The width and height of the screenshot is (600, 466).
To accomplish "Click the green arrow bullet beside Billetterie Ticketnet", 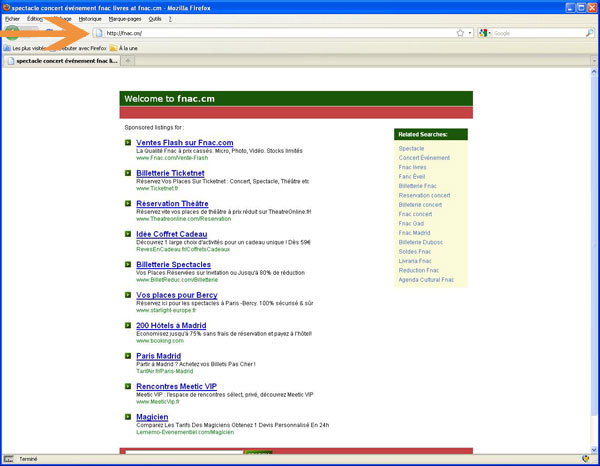I will 128,173.
